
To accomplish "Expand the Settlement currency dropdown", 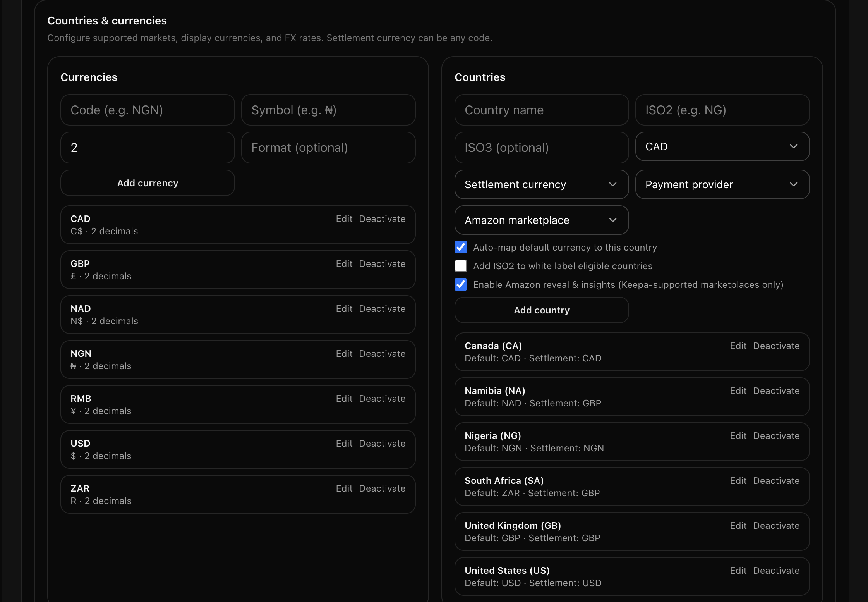I will [541, 185].
